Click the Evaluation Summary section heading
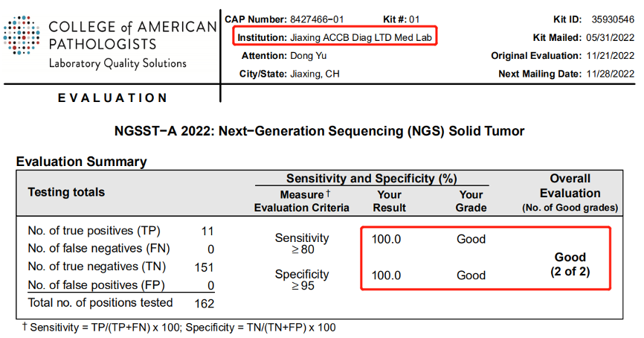This screenshot has height=338, width=644. click(81, 162)
